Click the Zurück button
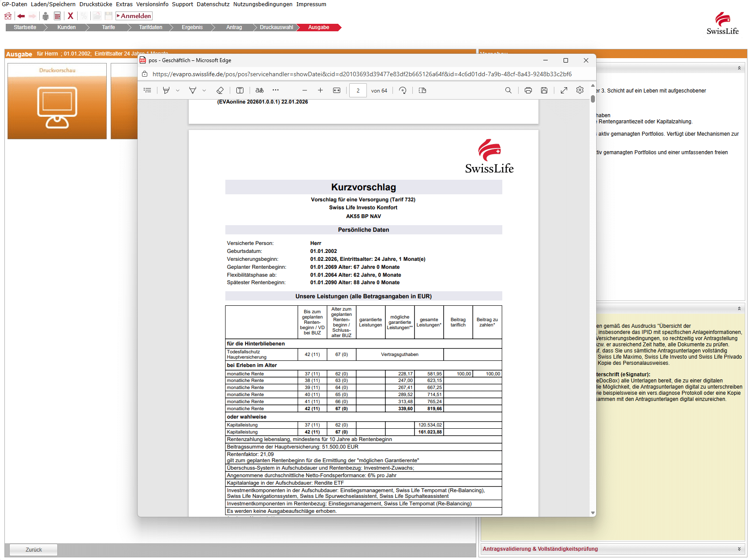 pyautogui.click(x=33, y=549)
